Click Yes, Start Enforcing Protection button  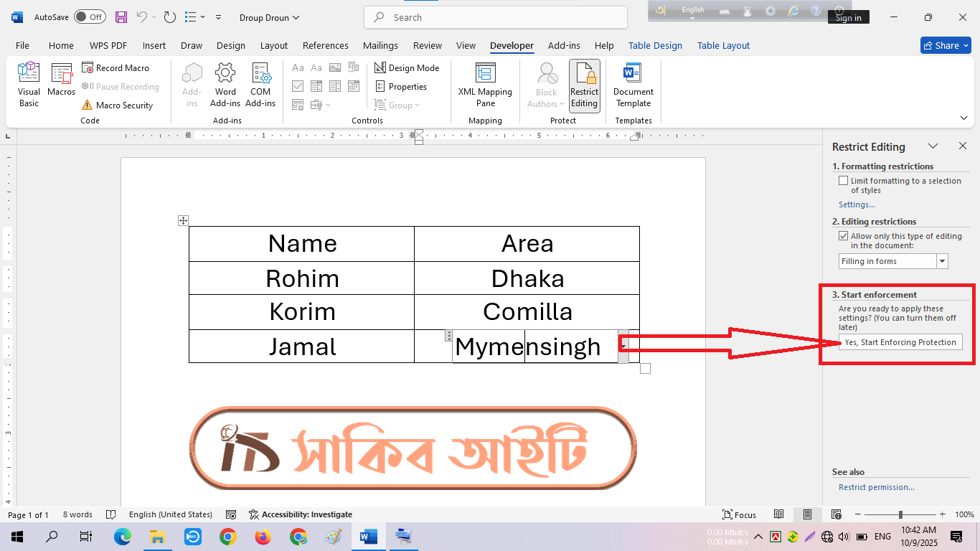tap(900, 342)
